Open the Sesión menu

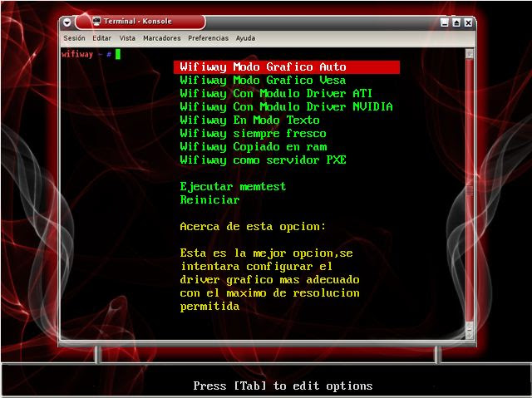(x=74, y=38)
